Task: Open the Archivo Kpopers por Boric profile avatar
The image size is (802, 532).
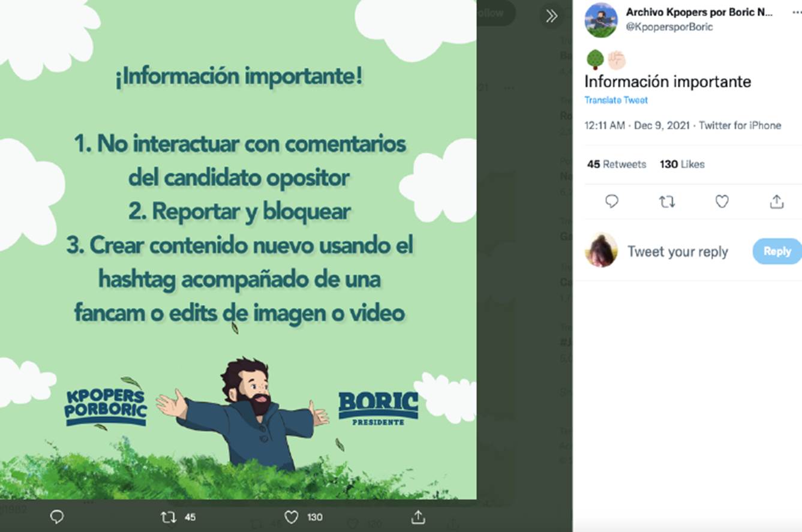Action: pos(601,20)
